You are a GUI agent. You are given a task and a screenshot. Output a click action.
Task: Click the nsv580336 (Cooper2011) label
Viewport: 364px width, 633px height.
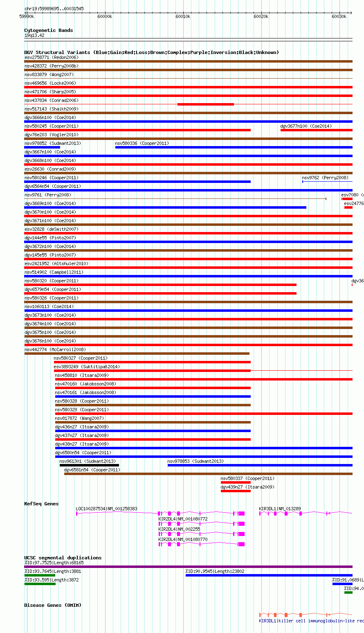click(142, 143)
